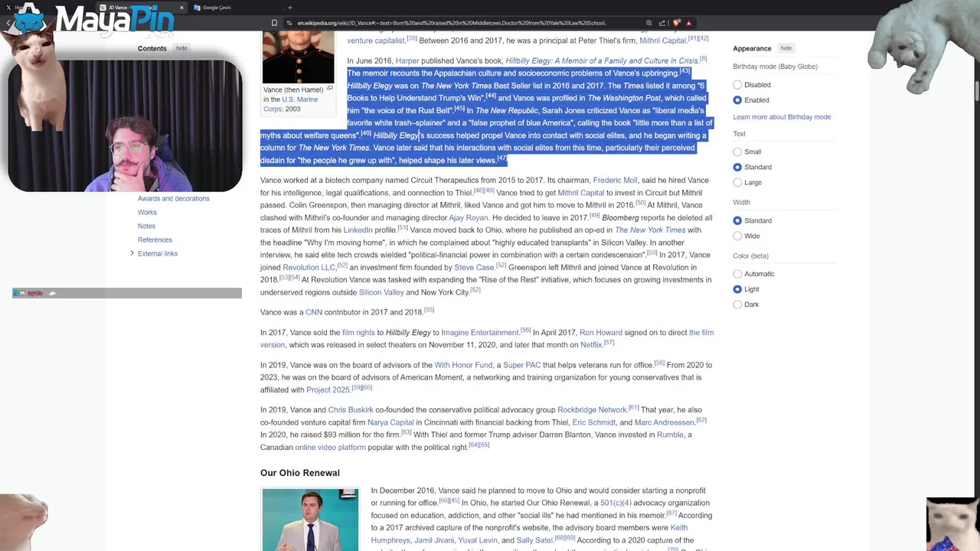Open Ajay Royan link
980x551 pixels.
[468, 218]
